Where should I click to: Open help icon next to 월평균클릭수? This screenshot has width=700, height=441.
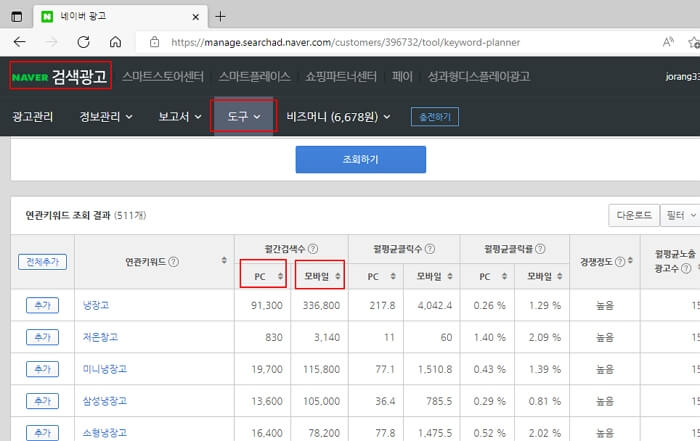click(430, 249)
